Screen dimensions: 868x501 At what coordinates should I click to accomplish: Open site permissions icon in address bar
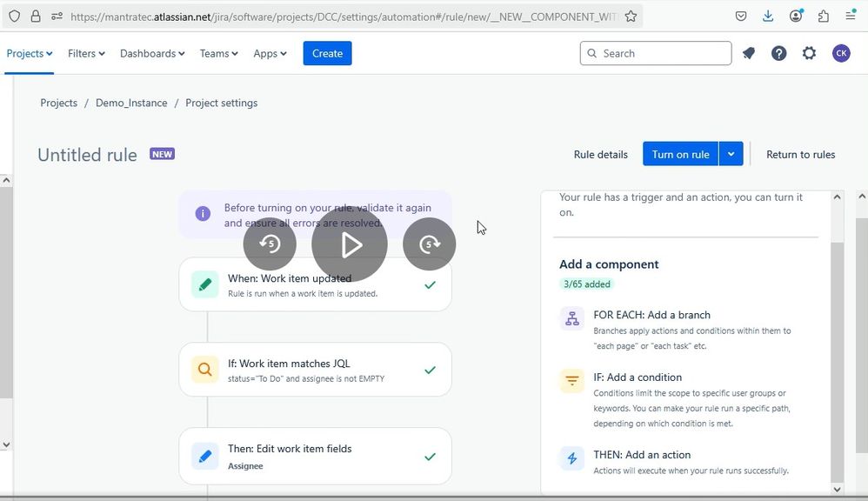(57, 16)
